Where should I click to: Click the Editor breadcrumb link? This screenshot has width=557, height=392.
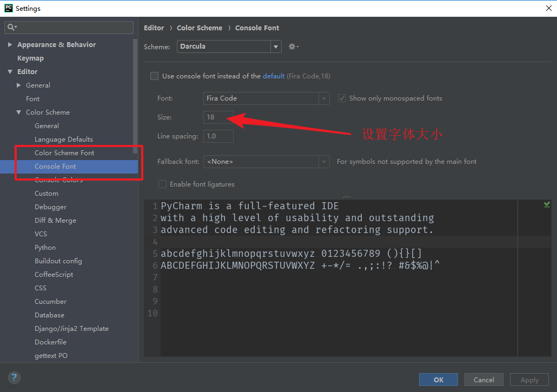point(154,28)
